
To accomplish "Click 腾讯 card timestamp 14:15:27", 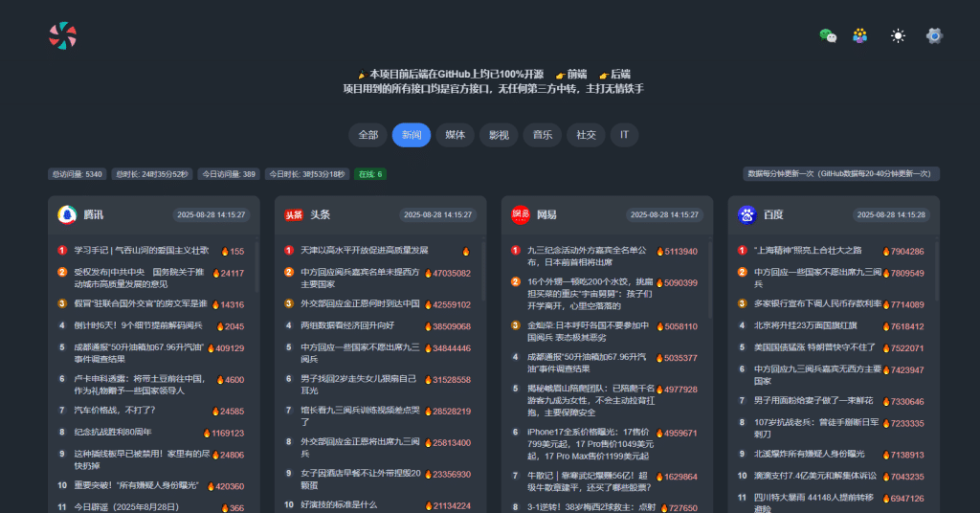I will tap(212, 214).
